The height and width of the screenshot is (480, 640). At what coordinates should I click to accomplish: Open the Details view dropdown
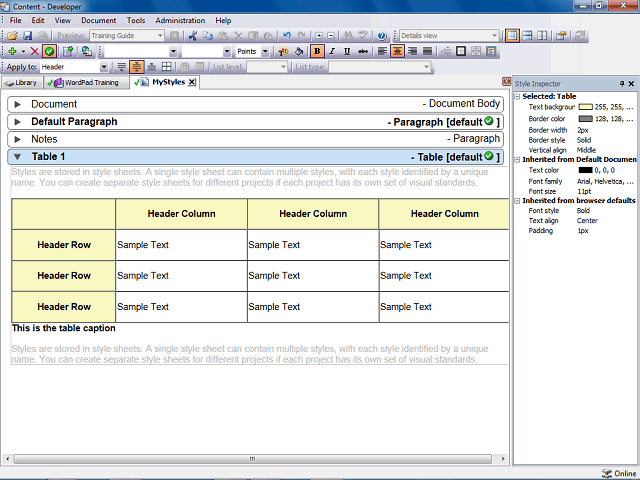[x=494, y=36]
